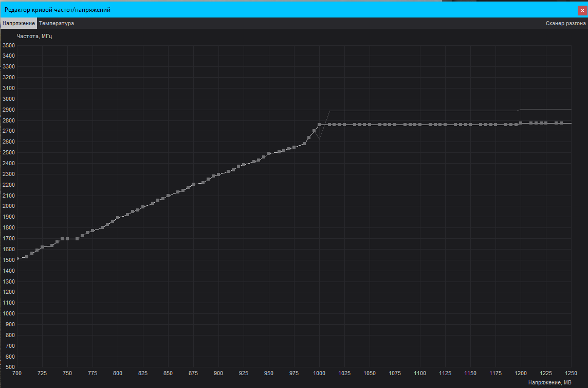Click the 3000 frequency axis label
The image size is (588, 388).
(x=9, y=99)
